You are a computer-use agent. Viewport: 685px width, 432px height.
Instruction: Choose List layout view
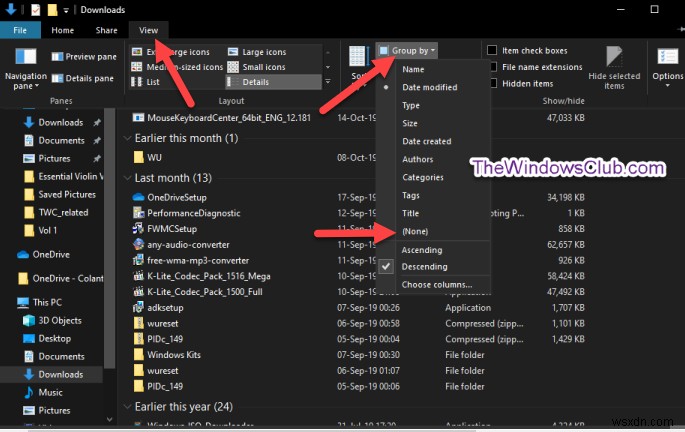(145, 82)
